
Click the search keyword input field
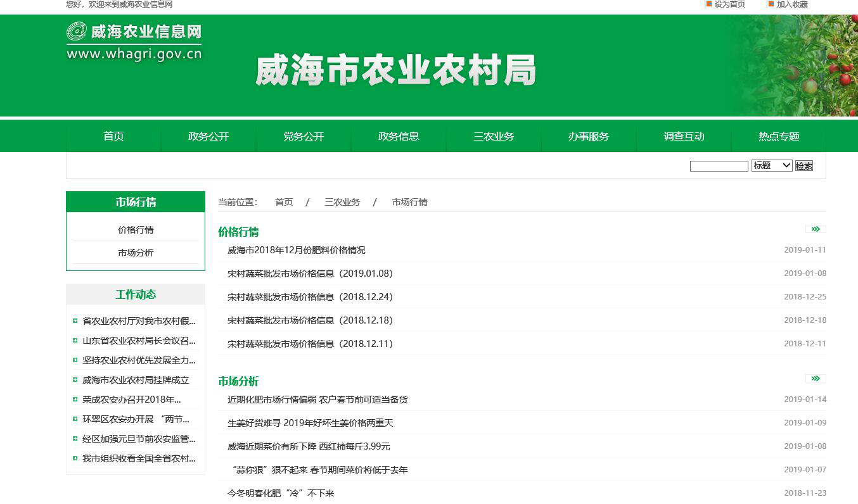[719, 166]
